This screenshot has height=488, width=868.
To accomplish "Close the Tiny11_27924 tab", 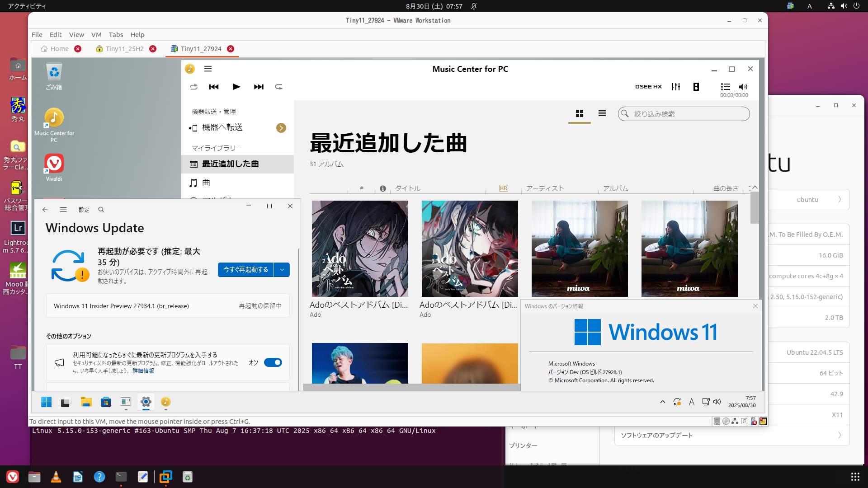I will pyautogui.click(x=231, y=49).
